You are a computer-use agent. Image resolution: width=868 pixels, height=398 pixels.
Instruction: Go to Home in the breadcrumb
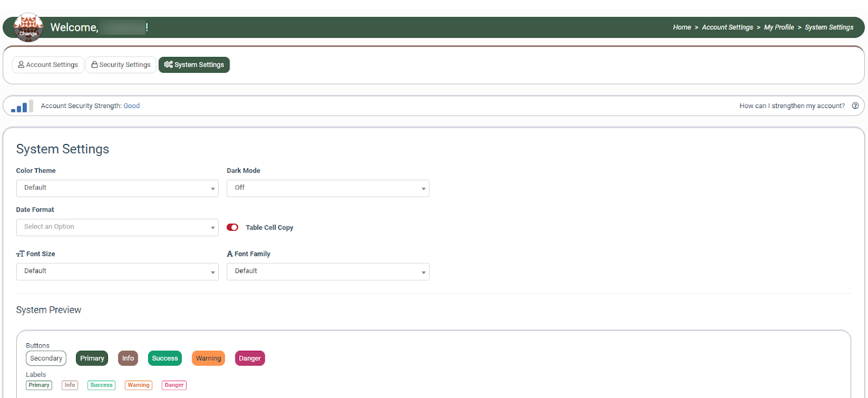(681, 27)
